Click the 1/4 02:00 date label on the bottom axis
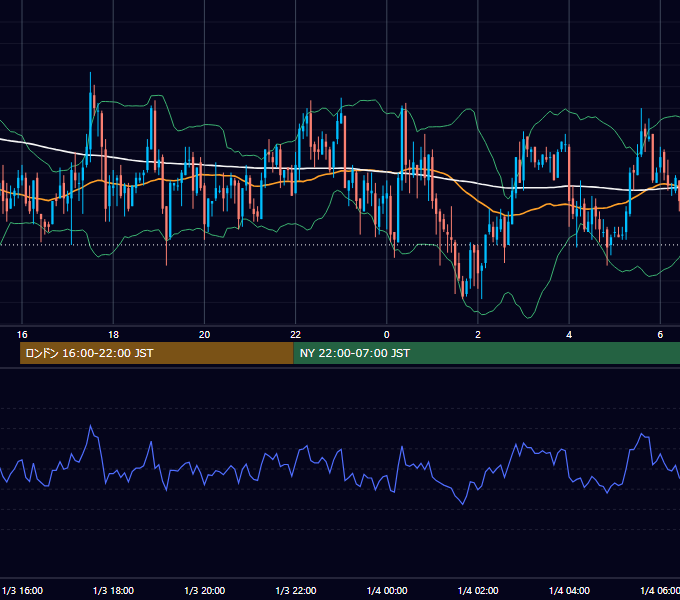The height and width of the screenshot is (600, 680). 478,590
